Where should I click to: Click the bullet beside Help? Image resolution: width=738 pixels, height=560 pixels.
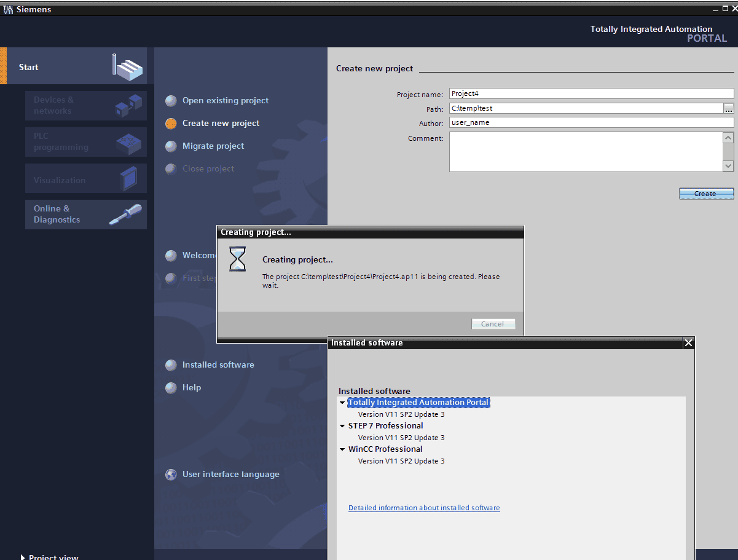171,388
